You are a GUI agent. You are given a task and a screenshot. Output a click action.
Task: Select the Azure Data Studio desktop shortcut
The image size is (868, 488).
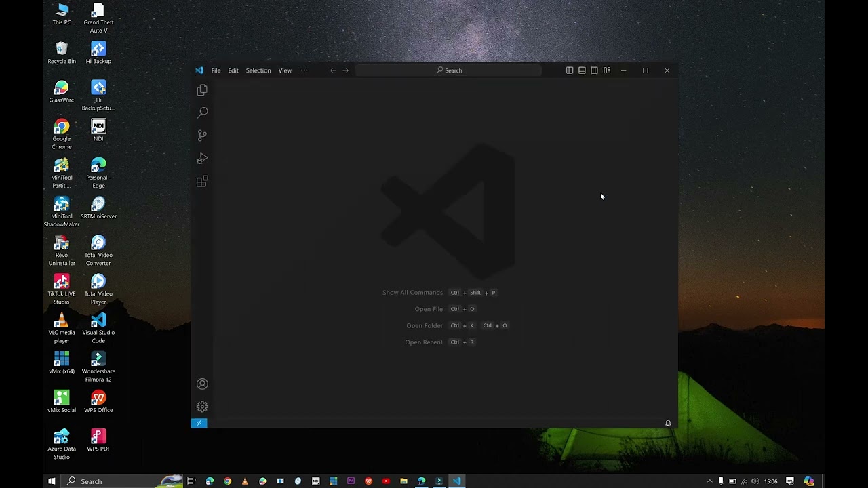coord(62,443)
